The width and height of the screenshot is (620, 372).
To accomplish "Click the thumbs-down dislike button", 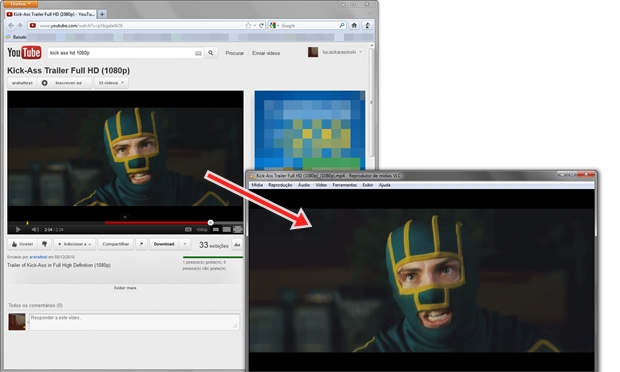I will pos(45,244).
